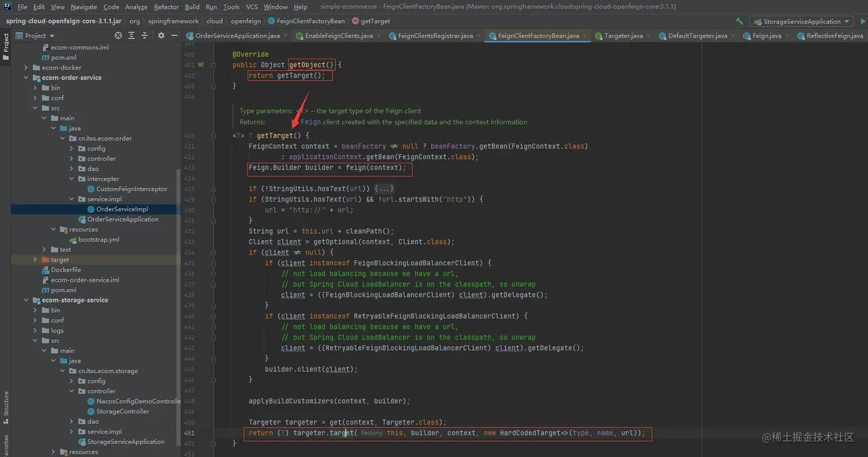This screenshot has height=457, width=868.
Task: Collapse the intercepter package
Action: coord(72,179)
